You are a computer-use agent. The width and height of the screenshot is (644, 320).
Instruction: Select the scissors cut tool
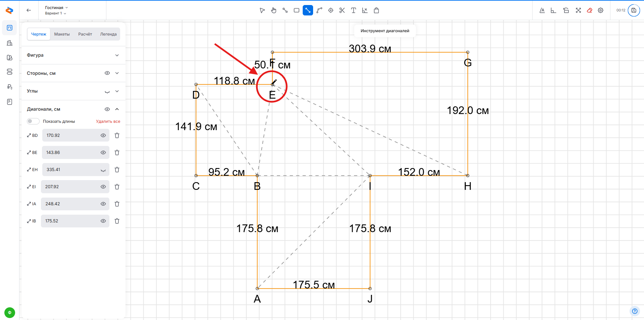[342, 10]
